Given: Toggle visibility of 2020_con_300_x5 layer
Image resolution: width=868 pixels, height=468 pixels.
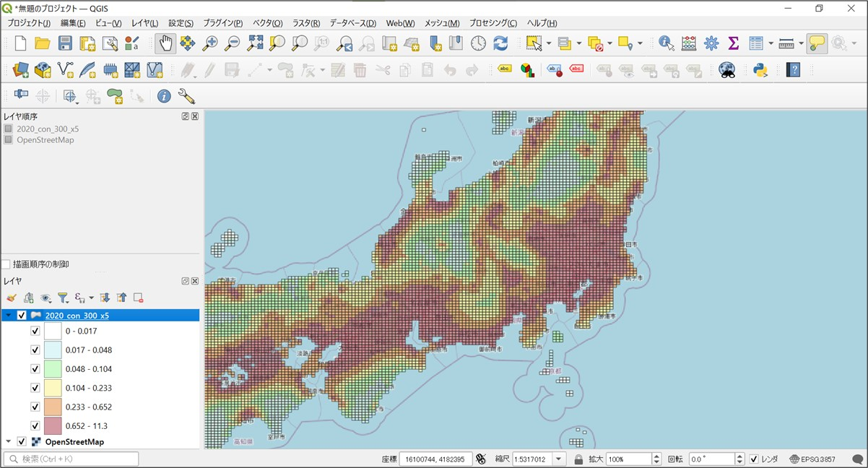Looking at the screenshot, I should click(x=22, y=316).
